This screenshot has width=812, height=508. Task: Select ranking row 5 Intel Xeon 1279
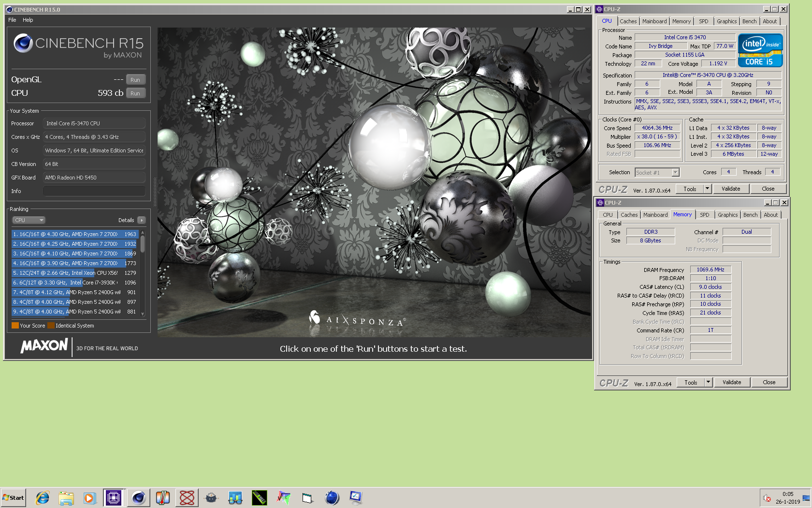[x=75, y=273]
